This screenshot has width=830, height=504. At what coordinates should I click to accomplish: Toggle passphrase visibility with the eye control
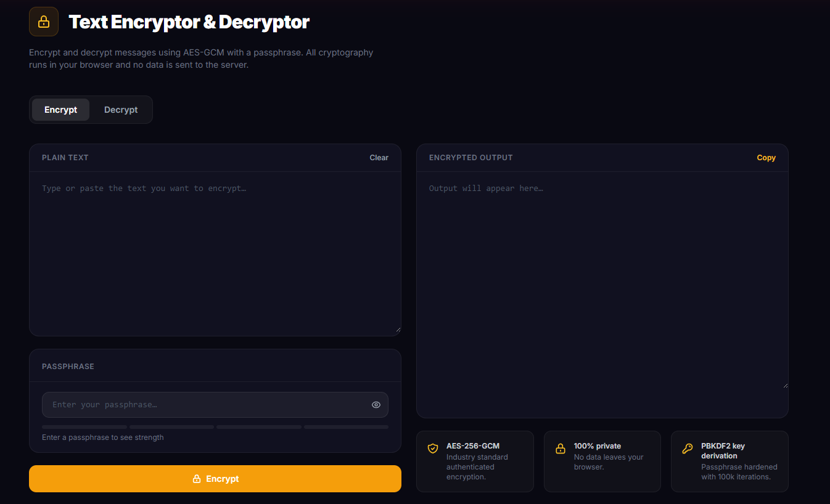pos(376,405)
